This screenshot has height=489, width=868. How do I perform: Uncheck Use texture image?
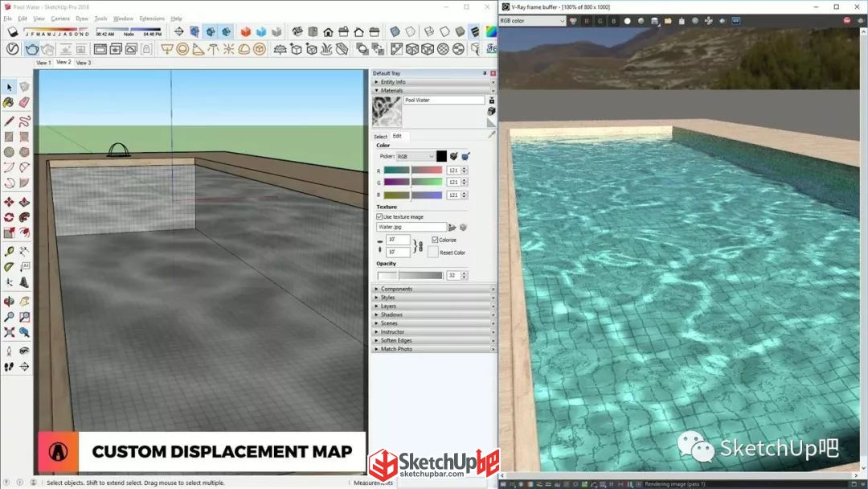coord(379,216)
